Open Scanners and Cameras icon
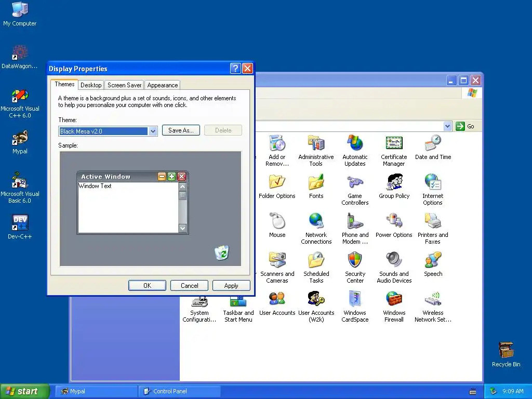 [277, 268]
